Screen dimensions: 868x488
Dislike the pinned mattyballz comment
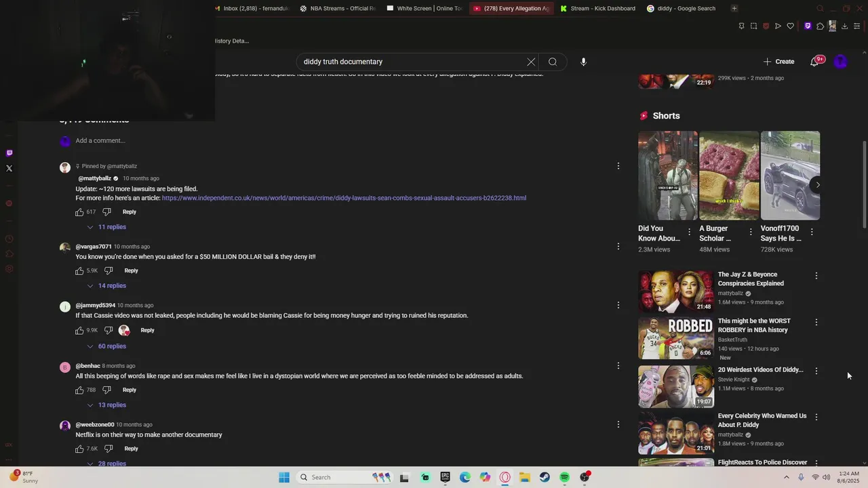pyautogui.click(x=106, y=212)
